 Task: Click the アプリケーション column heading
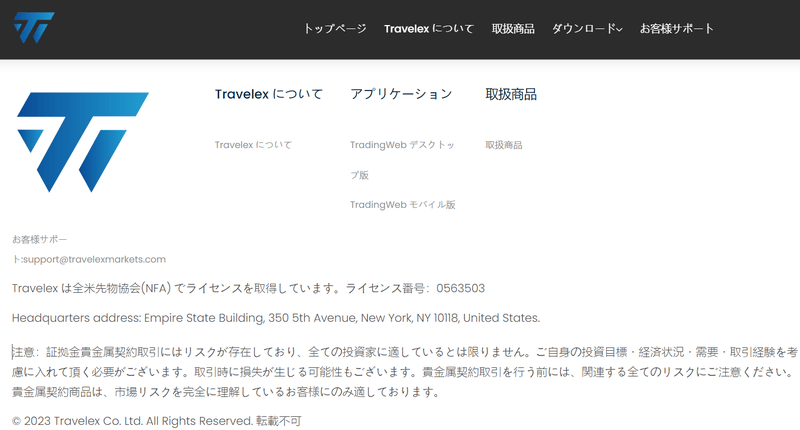click(401, 94)
